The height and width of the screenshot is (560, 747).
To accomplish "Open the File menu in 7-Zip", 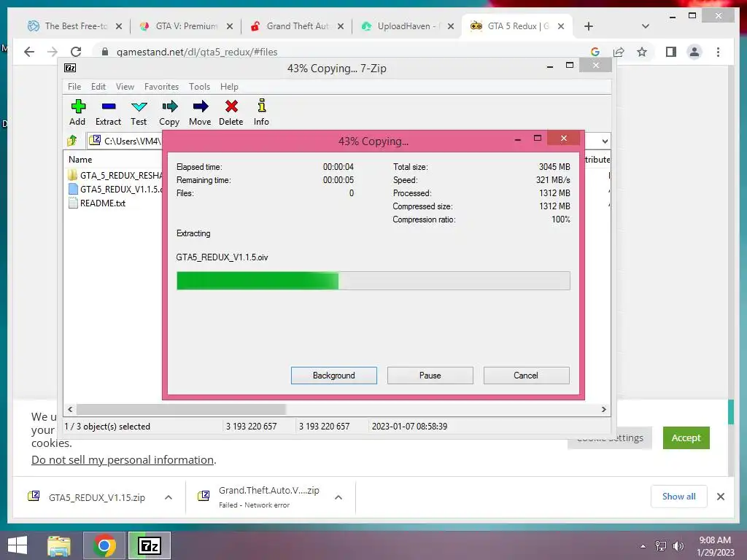I will click(74, 87).
